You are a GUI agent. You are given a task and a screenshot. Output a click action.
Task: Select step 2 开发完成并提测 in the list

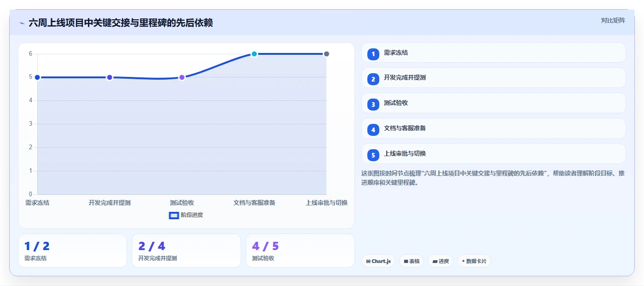click(493, 78)
